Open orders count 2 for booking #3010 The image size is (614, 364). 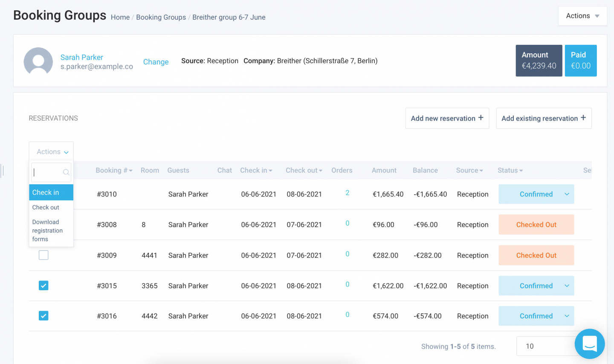click(x=348, y=193)
